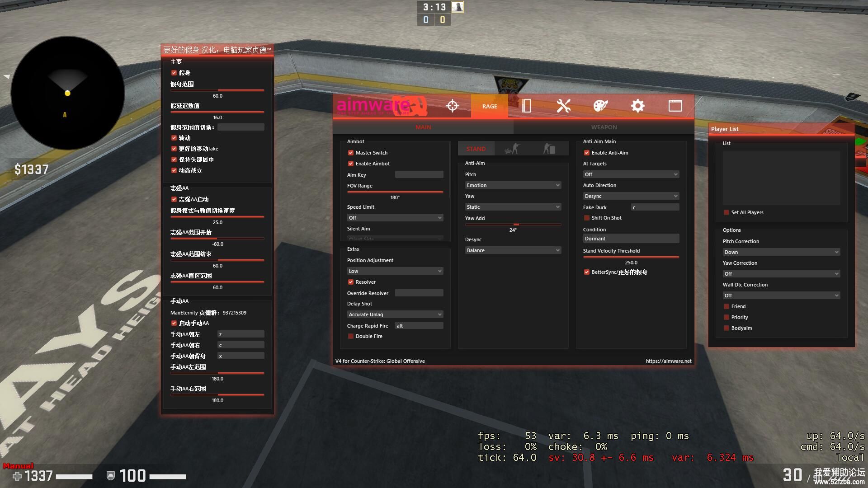
Task: Enable the Friend checkbox
Action: pyautogui.click(x=726, y=306)
